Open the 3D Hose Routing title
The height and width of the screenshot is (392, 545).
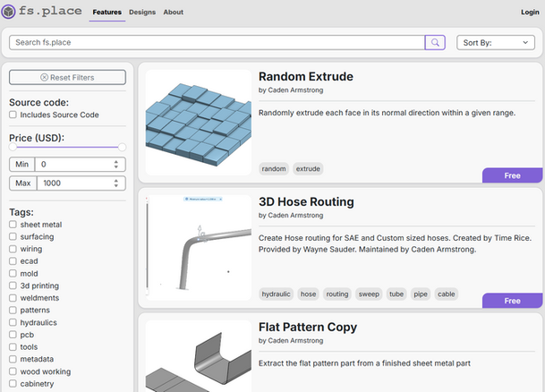click(306, 201)
